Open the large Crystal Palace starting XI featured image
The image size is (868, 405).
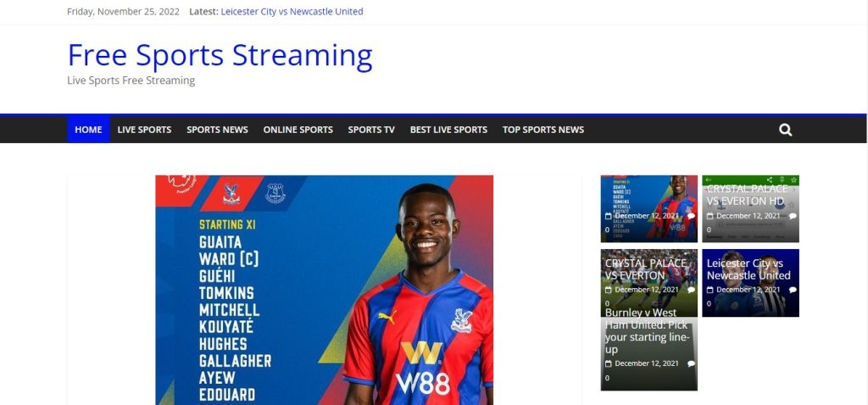[324, 290]
